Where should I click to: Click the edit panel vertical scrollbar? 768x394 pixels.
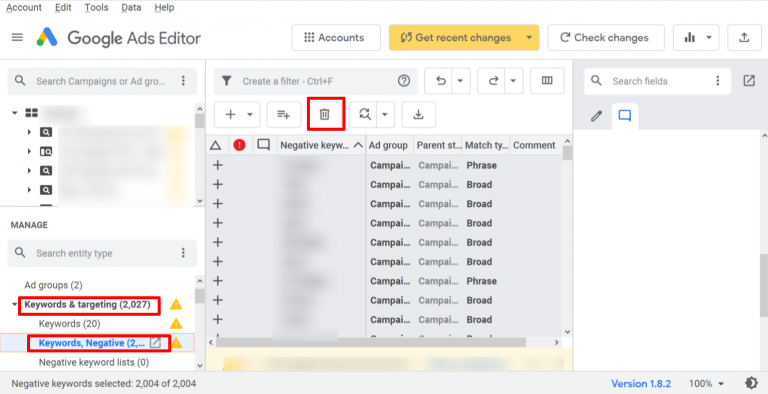(764, 284)
